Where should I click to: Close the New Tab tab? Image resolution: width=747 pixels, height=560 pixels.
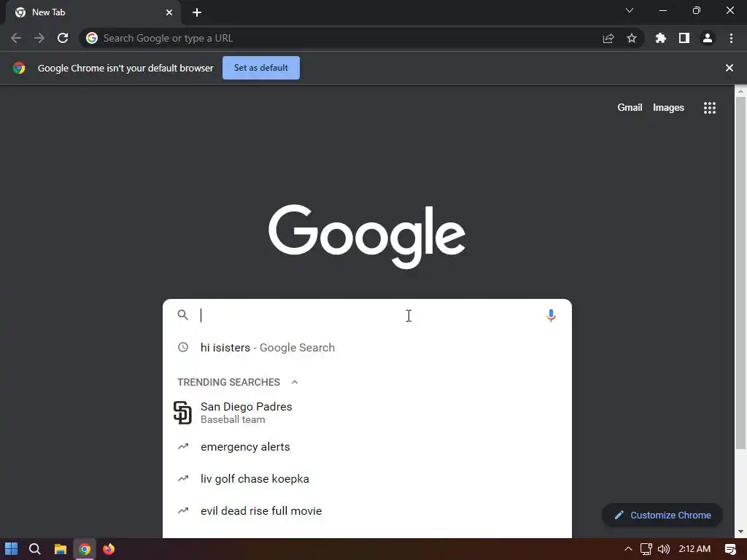[x=169, y=12]
